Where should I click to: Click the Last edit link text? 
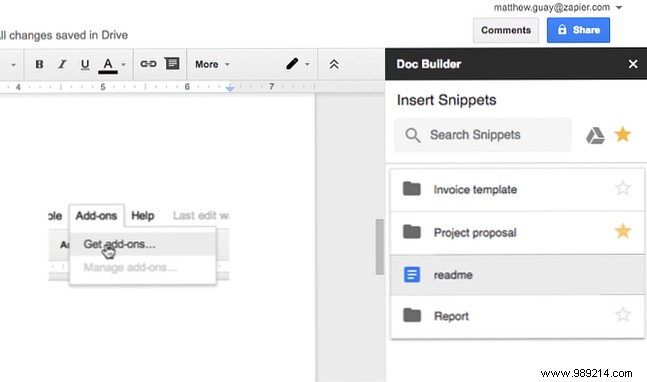(201, 215)
